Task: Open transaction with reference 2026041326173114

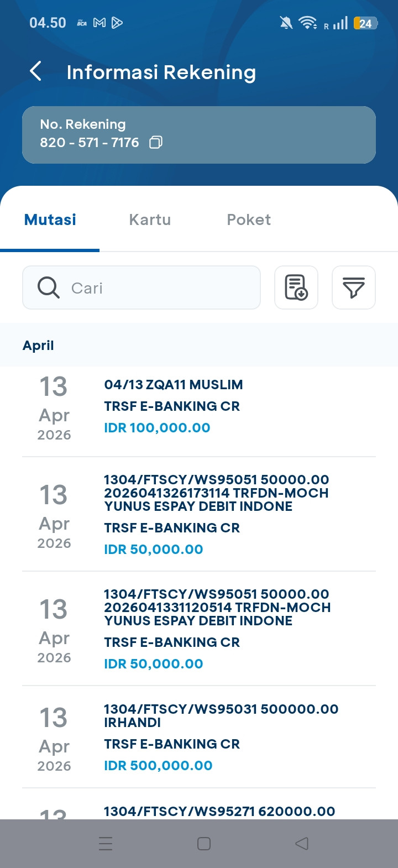Action: pyautogui.click(x=199, y=514)
